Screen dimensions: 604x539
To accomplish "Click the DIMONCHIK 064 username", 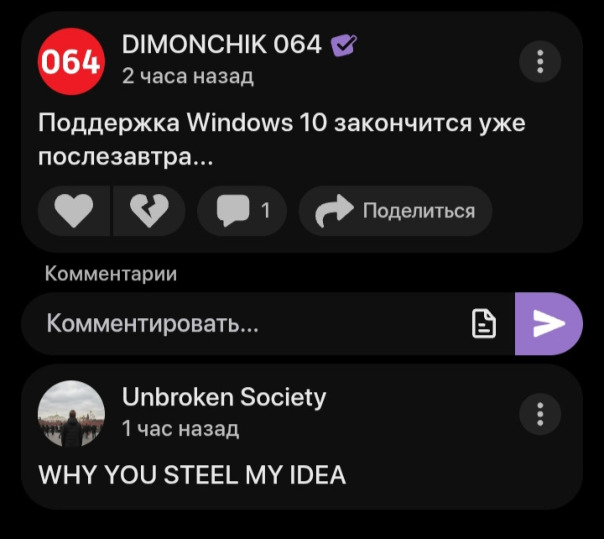I will coord(221,44).
